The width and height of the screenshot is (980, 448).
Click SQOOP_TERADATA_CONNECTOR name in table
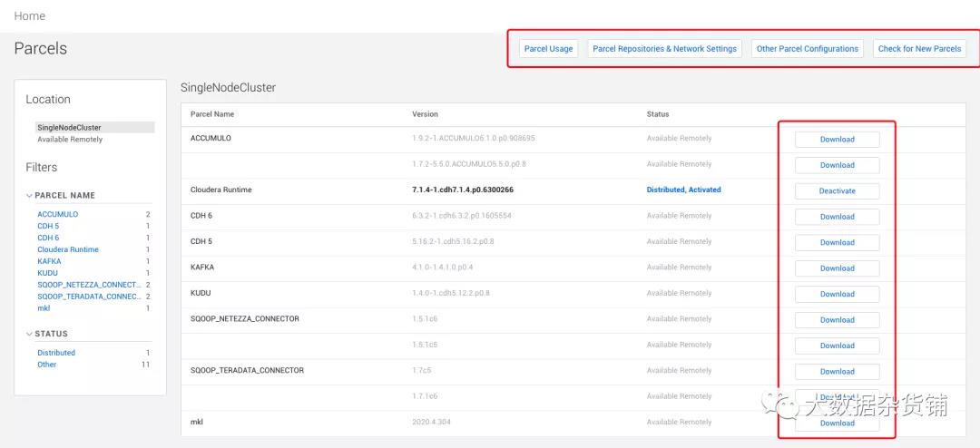coord(247,370)
